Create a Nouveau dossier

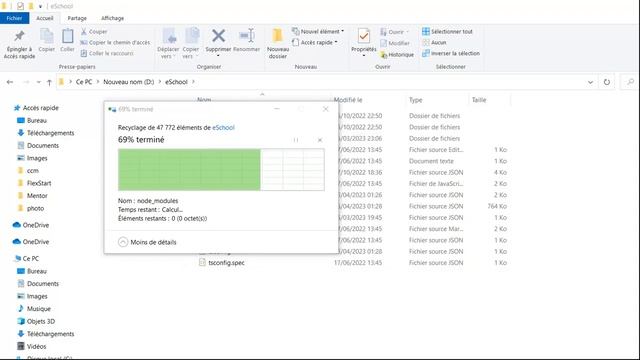click(x=278, y=44)
